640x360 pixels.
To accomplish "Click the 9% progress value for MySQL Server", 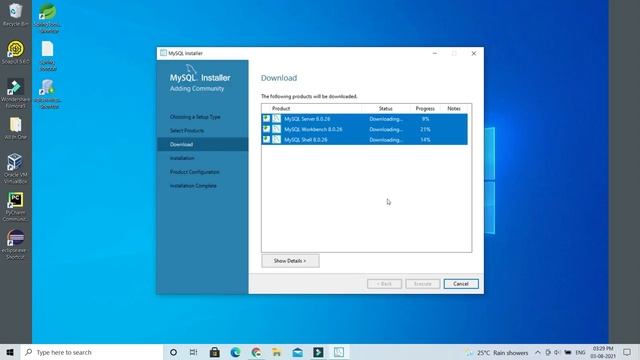I will point(425,119).
